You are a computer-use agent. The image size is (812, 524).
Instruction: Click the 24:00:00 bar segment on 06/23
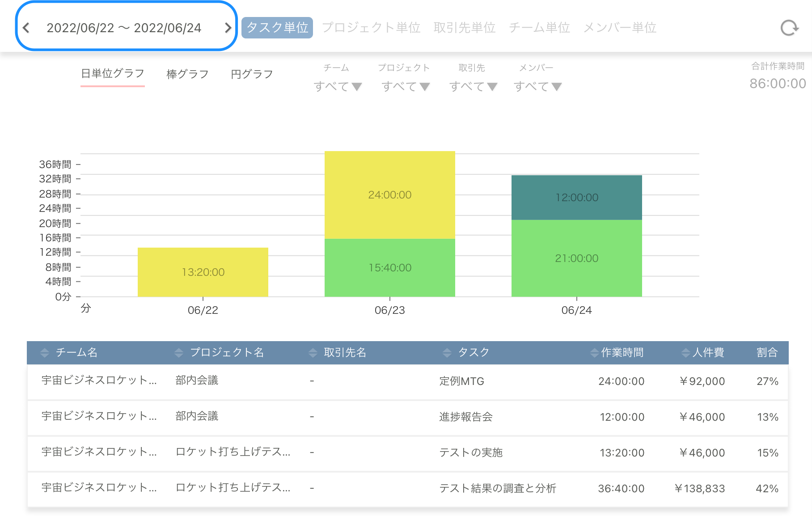point(389,195)
